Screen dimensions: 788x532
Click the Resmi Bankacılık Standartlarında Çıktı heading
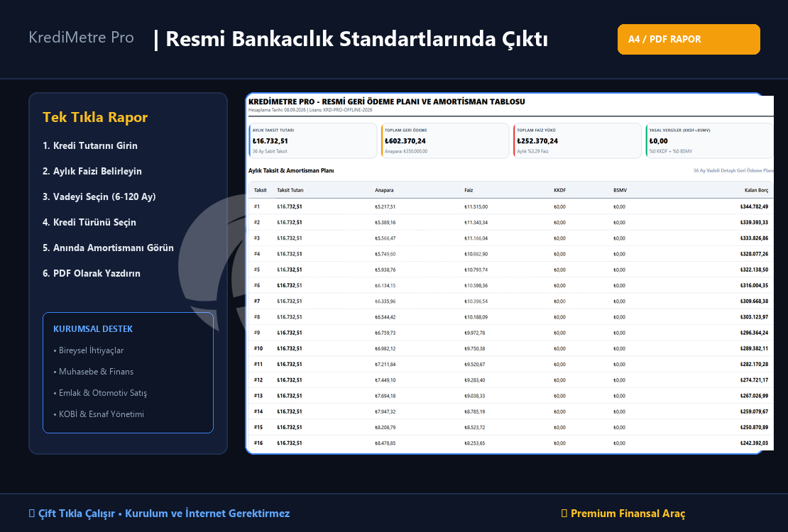tap(356, 39)
